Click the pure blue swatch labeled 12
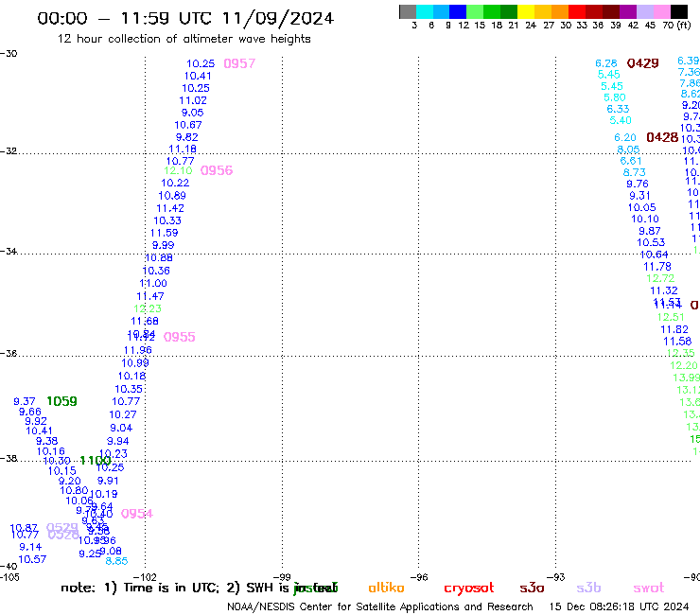Screen dimensions: 700x615 [458, 11]
